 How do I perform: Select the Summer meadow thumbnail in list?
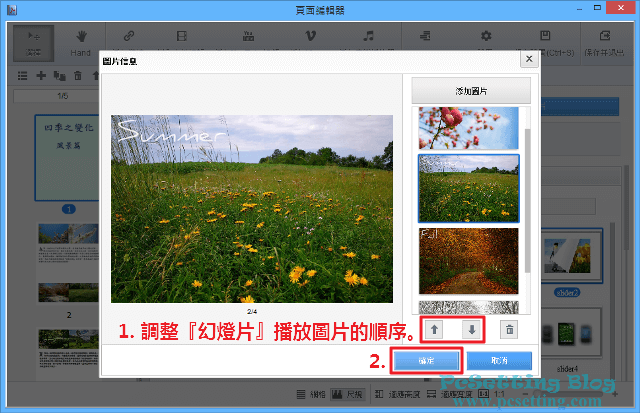pos(468,187)
